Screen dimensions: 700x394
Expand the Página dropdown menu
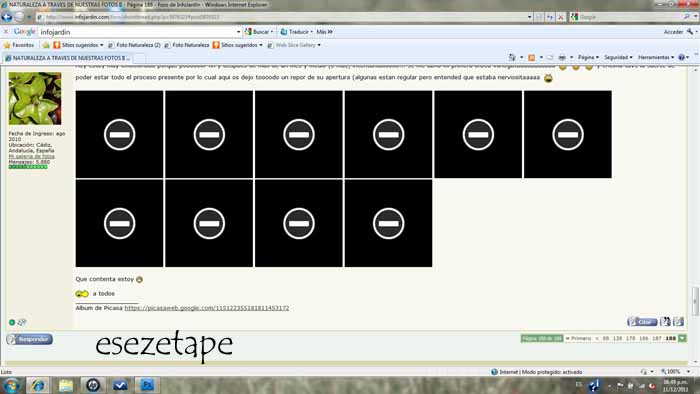[x=588, y=58]
